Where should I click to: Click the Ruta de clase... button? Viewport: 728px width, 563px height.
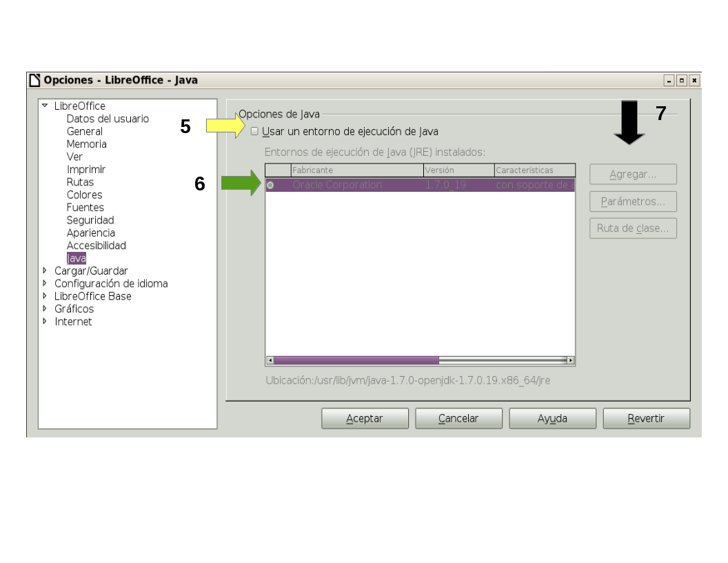tap(633, 228)
